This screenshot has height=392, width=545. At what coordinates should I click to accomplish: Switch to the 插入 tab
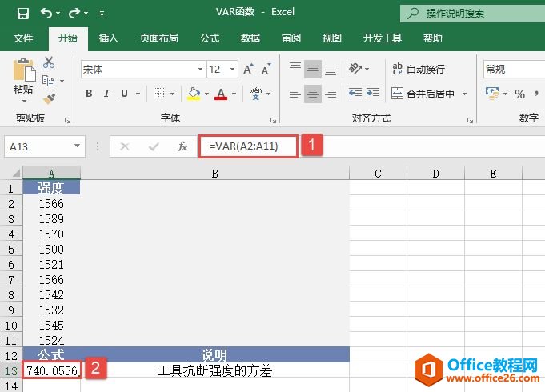point(109,38)
